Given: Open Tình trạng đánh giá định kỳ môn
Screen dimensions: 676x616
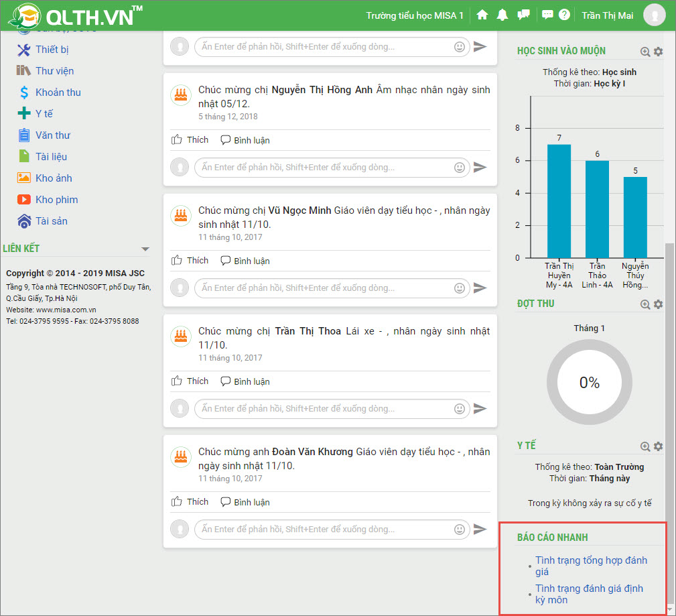Looking at the screenshot, I should click(x=589, y=594).
